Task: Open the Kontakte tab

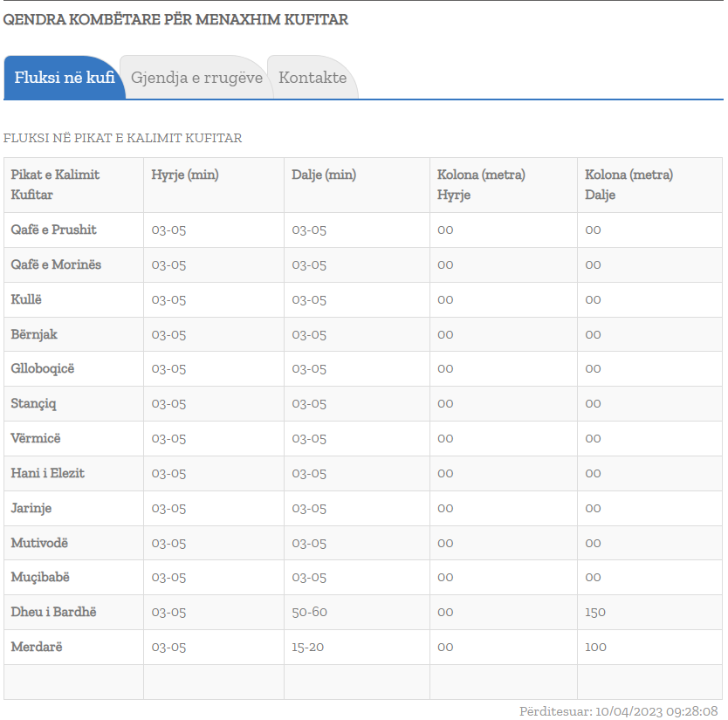Action: (312, 78)
